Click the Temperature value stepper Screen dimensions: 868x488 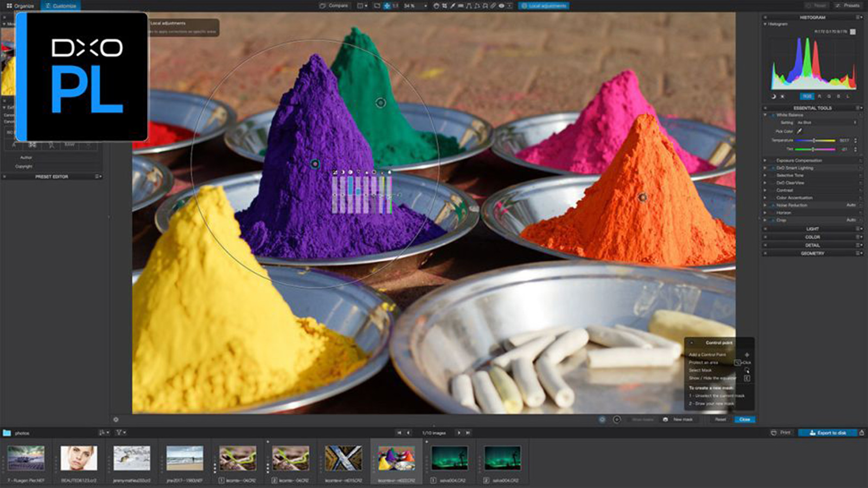pos(856,140)
